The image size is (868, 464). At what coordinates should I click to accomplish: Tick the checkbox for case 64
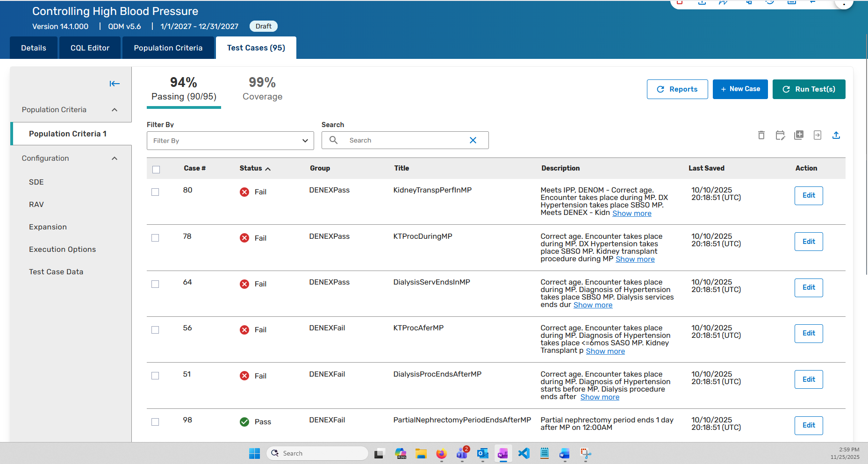point(155,284)
